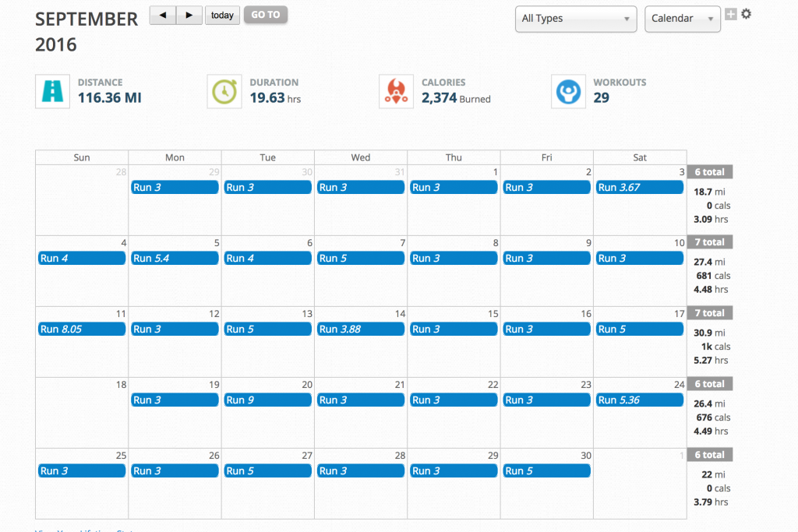The image size is (798, 532).
Task: Open the Run 3 entry on Sept 22
Action: 454,400
